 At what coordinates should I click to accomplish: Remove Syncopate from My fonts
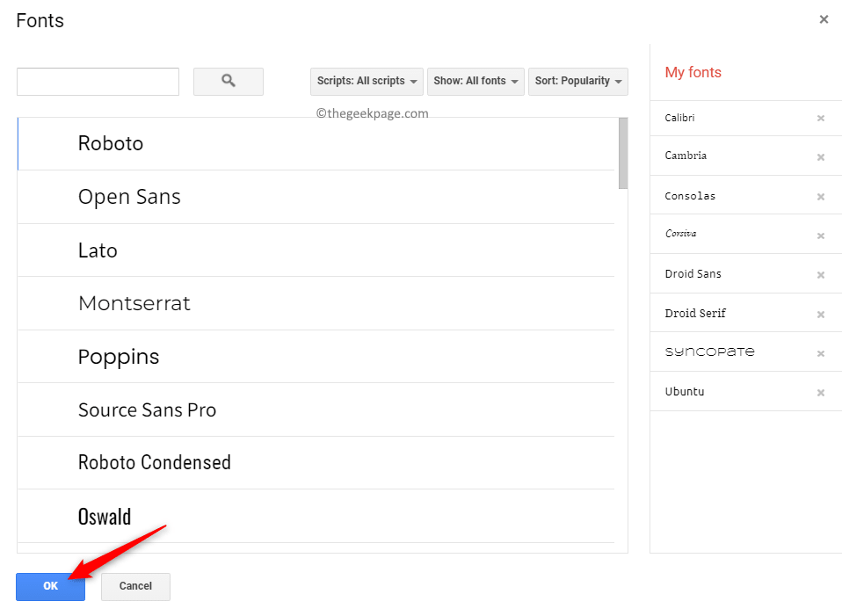point(821,351)
